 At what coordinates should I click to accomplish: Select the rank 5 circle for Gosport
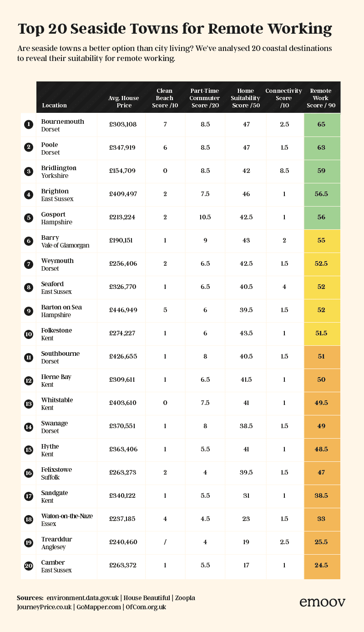[x=29, y=217]
